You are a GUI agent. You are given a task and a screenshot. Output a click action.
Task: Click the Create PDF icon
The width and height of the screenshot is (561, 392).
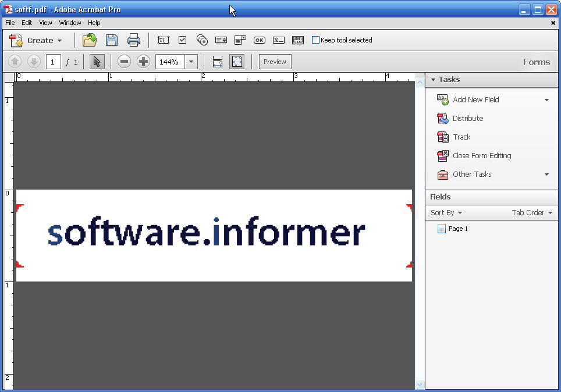coord(16,40)
